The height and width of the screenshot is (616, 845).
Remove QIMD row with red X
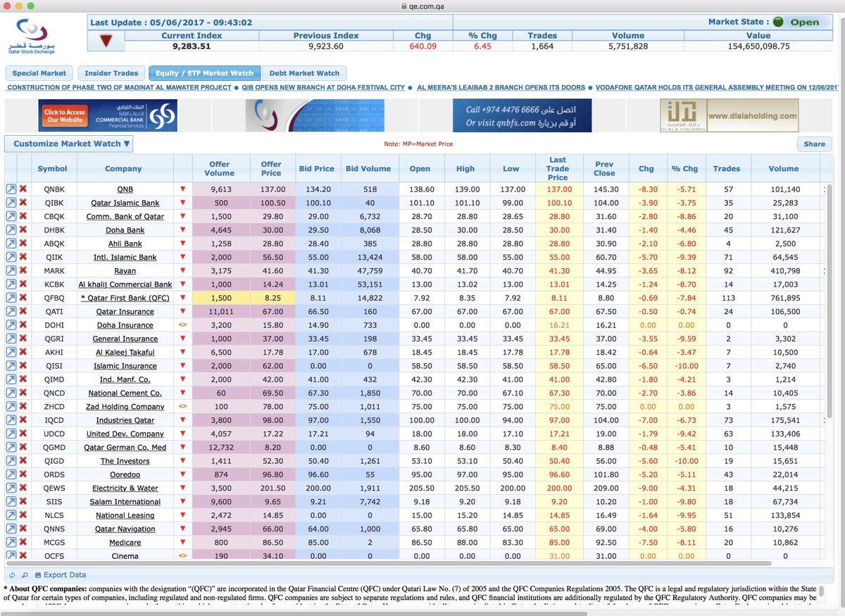23,379
